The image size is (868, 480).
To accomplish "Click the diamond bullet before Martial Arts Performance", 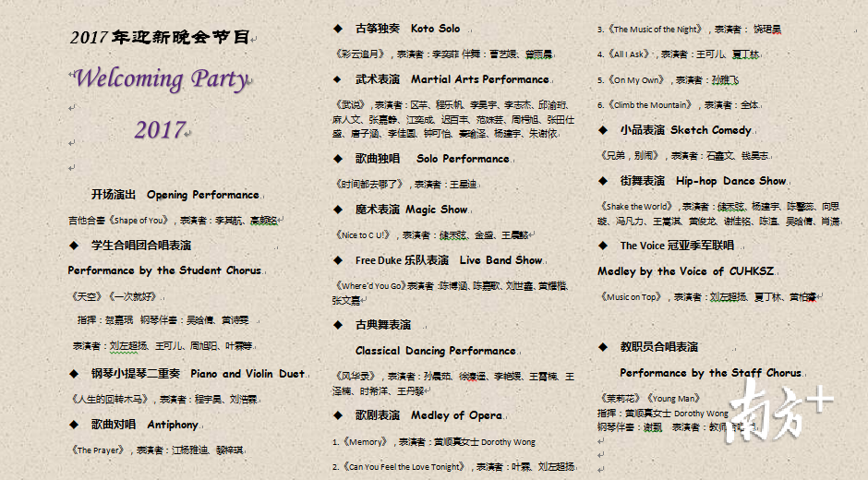I will [338, 79].
